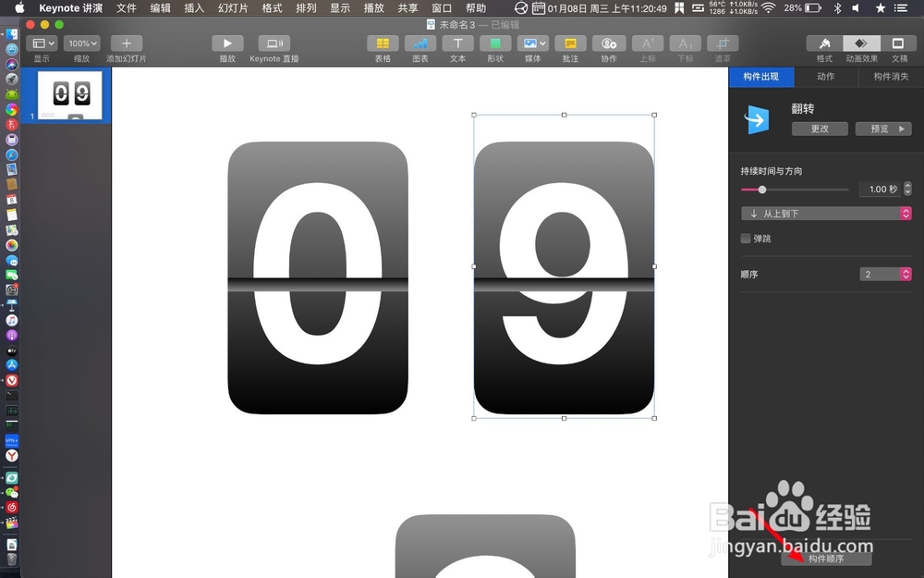The image size is (924, 578).
Task: Open the Document (文稿) inspector
Action: (x=899, y=43)
